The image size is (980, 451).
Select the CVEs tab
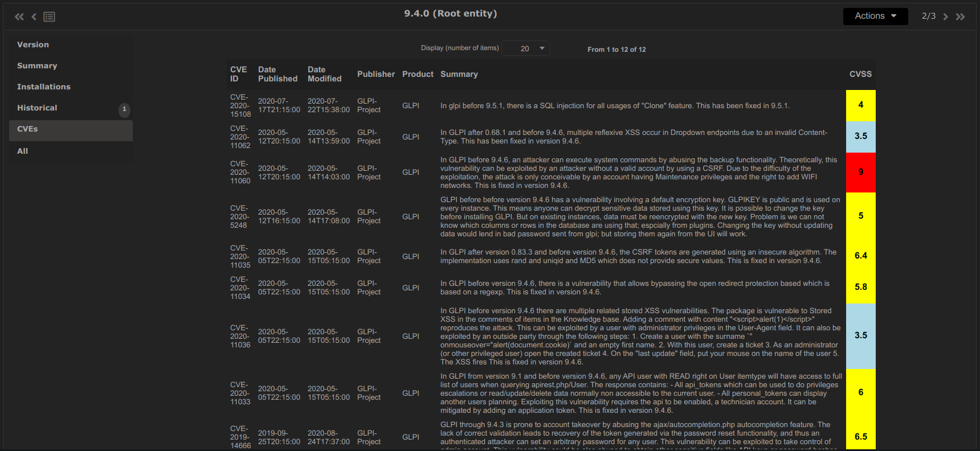click(71, 129)
